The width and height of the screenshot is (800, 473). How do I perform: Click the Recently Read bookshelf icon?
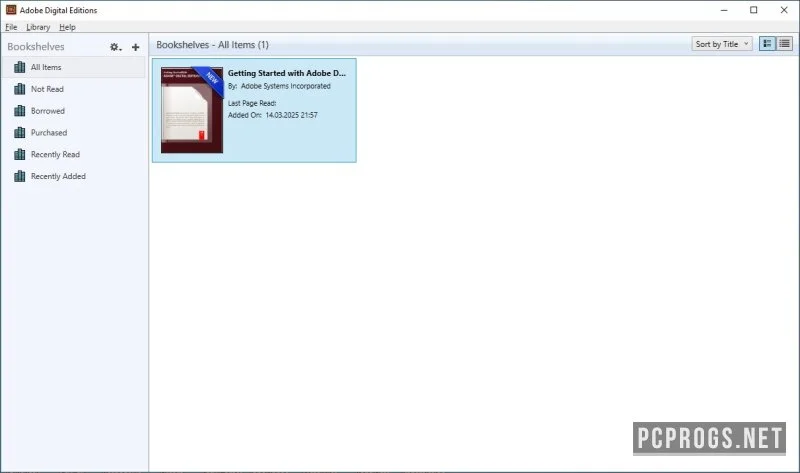19,154
